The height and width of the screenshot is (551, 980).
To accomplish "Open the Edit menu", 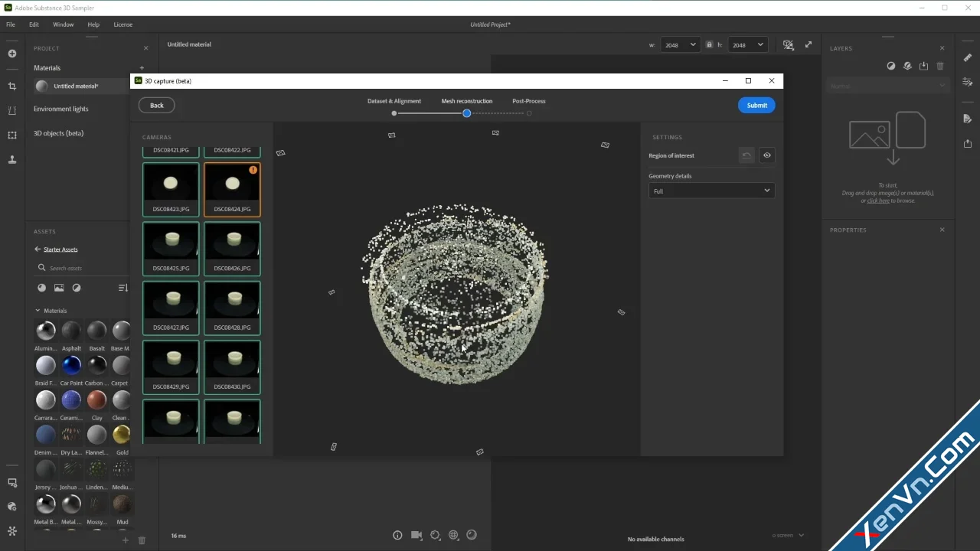I will coord(34,24).
